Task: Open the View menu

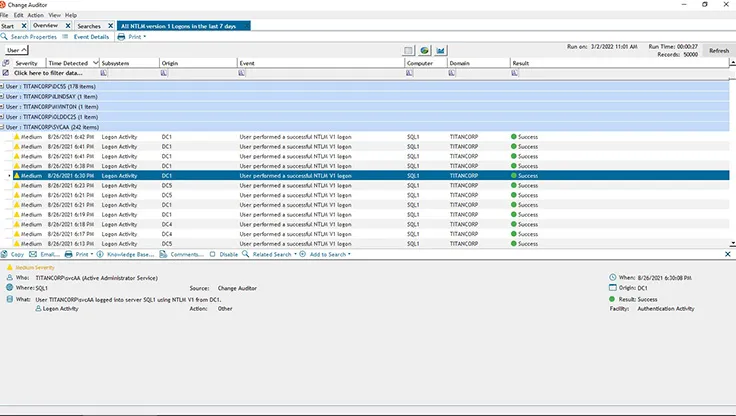Action: pyautogui.click(x=54, y=15)
